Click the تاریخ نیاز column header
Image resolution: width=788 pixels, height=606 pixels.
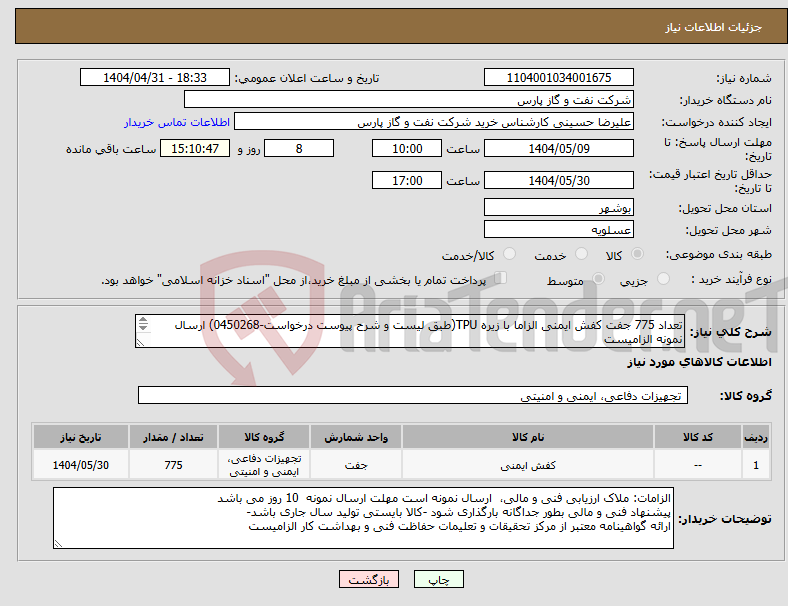(x=80, y=437)
